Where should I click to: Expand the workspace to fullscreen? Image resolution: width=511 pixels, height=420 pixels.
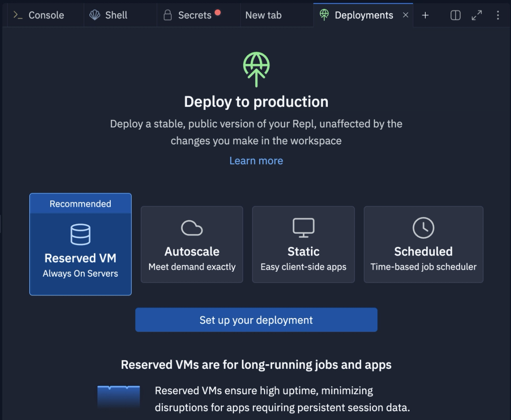tap(476, 15)
